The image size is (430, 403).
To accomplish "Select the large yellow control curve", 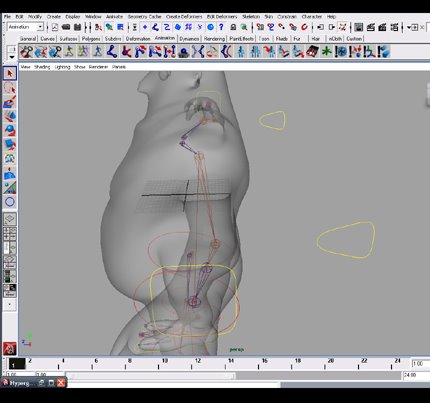I will pyautogui.click(x=346, y=240).
